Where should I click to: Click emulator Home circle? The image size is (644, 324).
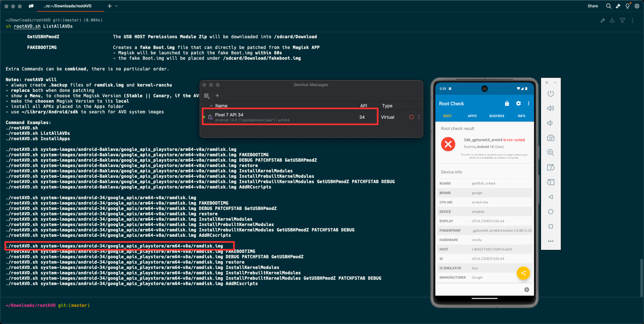(550, 212)
